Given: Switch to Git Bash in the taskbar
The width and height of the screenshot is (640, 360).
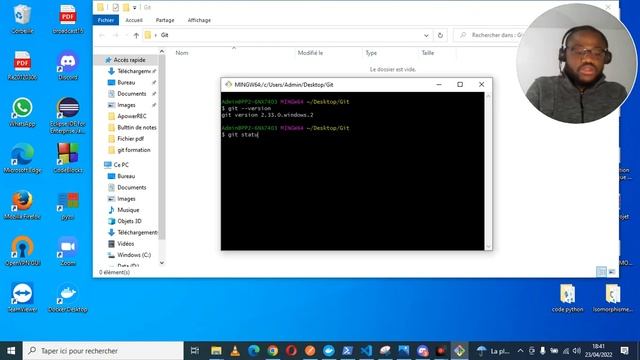Looking at the screenshot, I should point(460,351).
